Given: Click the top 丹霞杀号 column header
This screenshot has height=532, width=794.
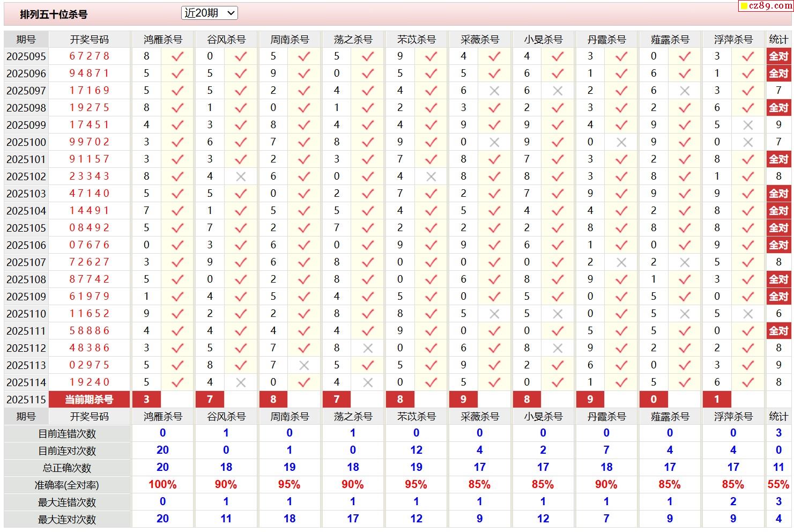Looking at the screenshot, I should click(x=606, y=40).
